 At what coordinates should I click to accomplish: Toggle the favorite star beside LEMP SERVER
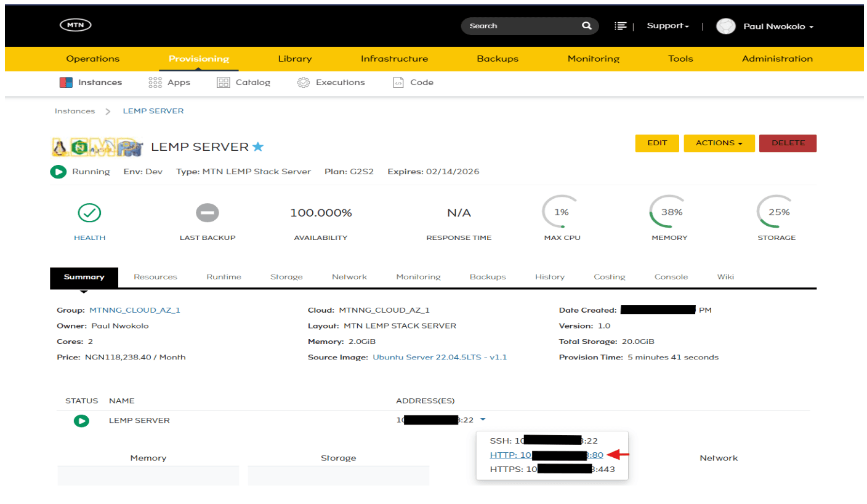click(258, 147)
